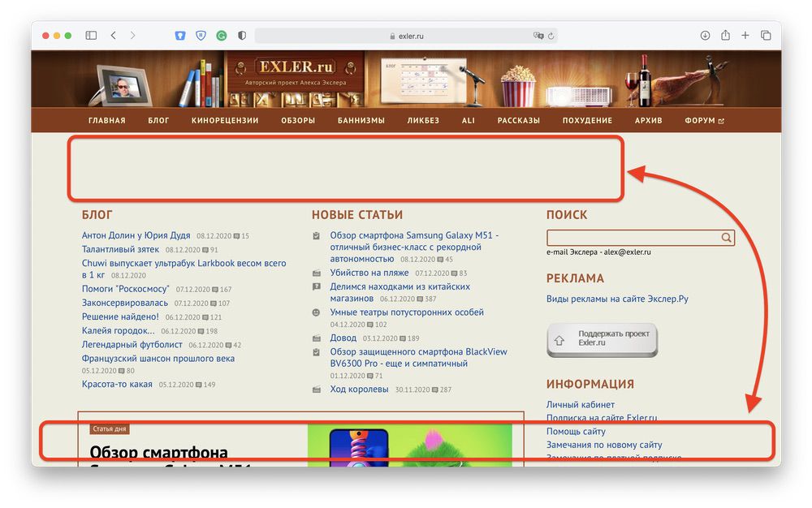Open blog post Законсервировалась
The width and height of the screenshot is (812, 508).
125,303
